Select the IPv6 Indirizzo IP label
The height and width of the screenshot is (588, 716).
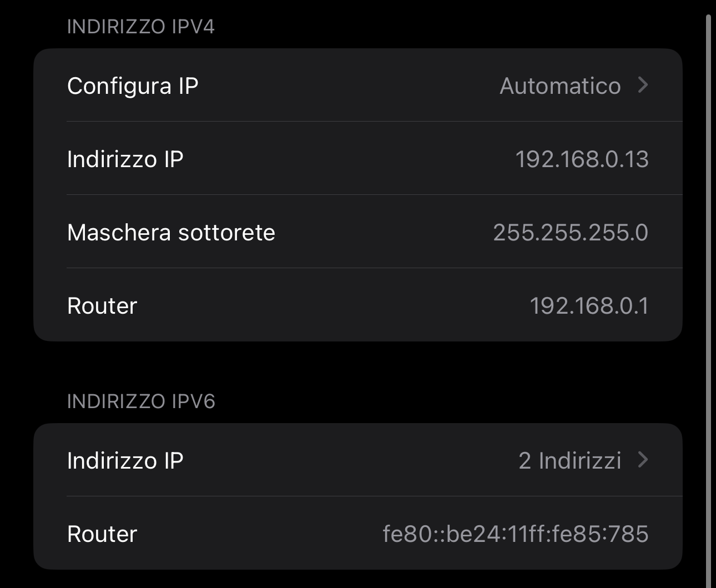pos(125,461)
